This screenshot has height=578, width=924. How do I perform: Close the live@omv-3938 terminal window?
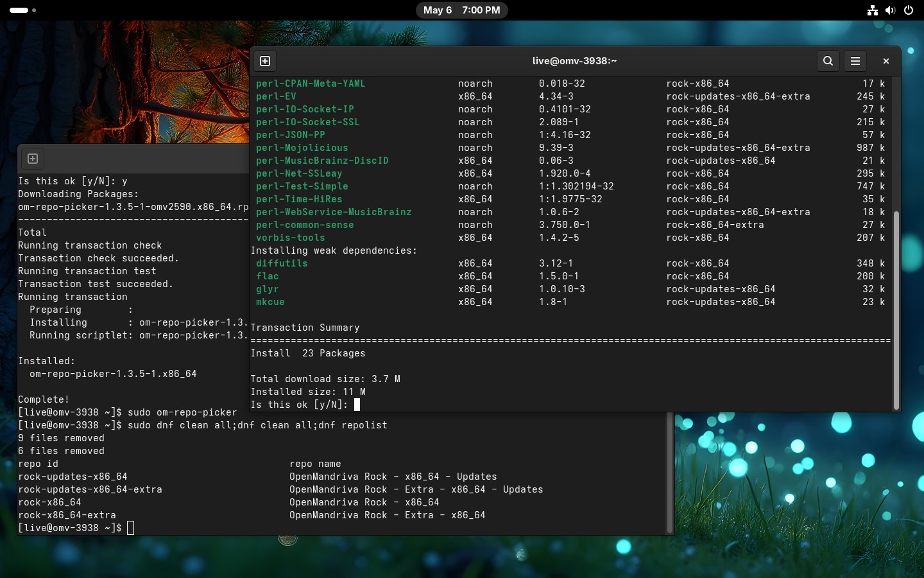[886, 61]
